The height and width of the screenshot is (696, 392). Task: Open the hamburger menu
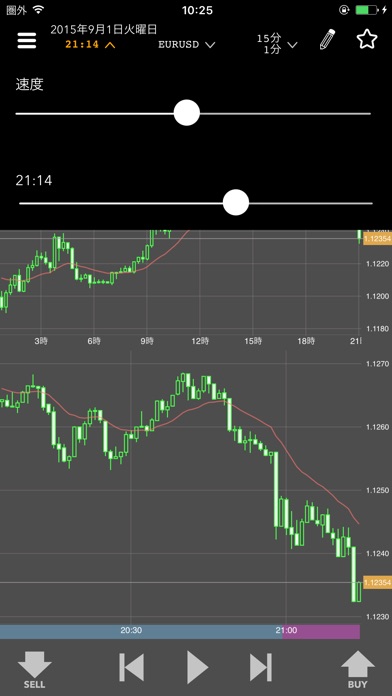tap(27, 41)
